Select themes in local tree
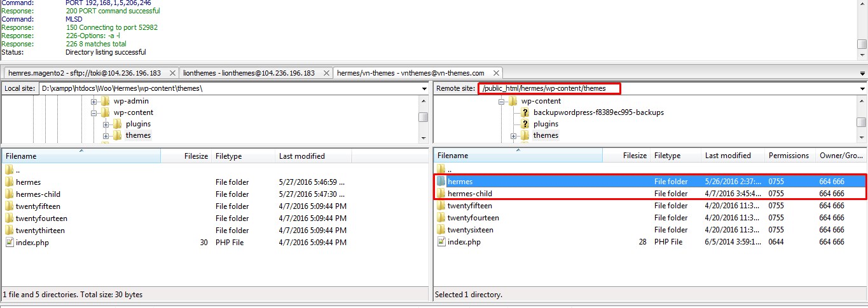This screenshot has width=868, height=308. [138, 136]
